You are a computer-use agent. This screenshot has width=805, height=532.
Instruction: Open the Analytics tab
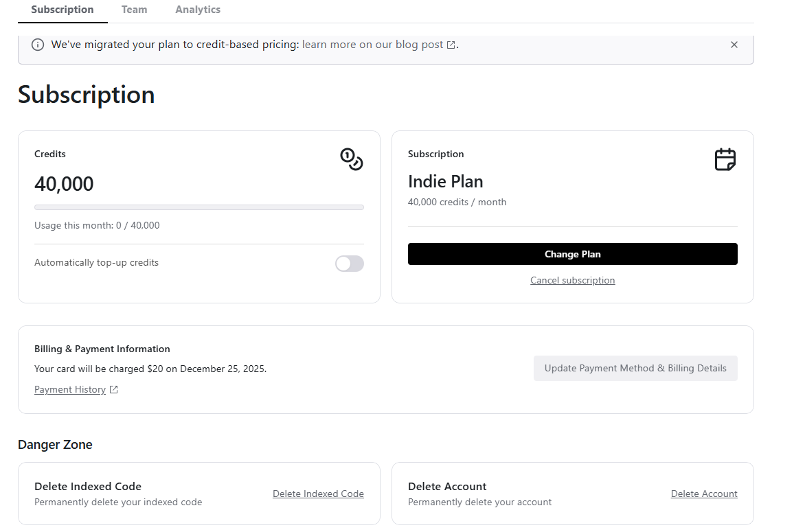coord(198,10)
